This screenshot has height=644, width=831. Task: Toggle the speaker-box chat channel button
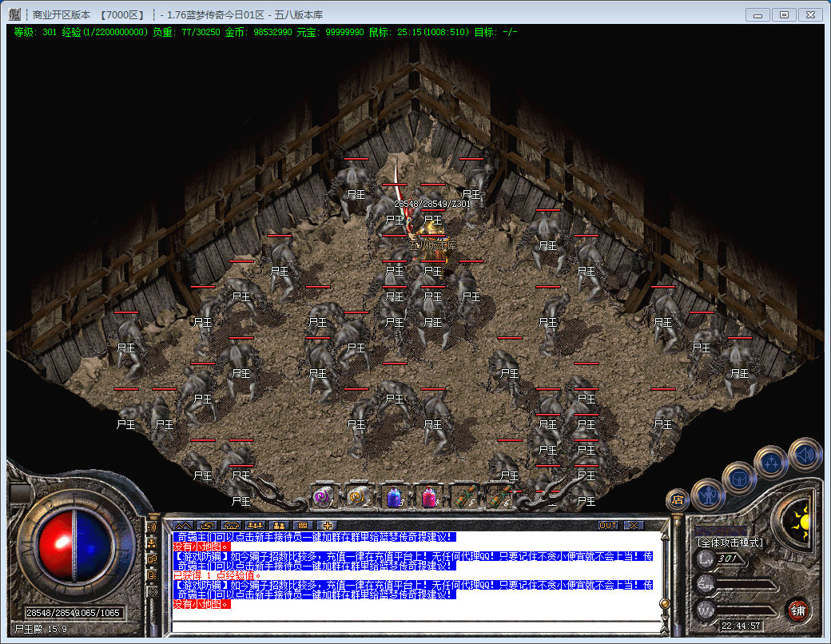coord(152,575)
